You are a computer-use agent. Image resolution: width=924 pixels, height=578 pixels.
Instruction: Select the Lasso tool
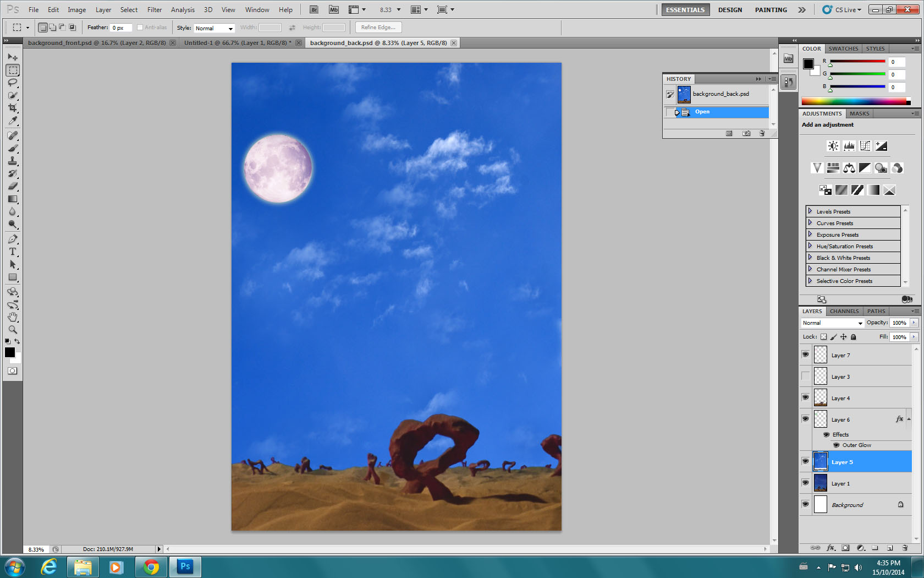pyautogui.click(x=13, y=83)
